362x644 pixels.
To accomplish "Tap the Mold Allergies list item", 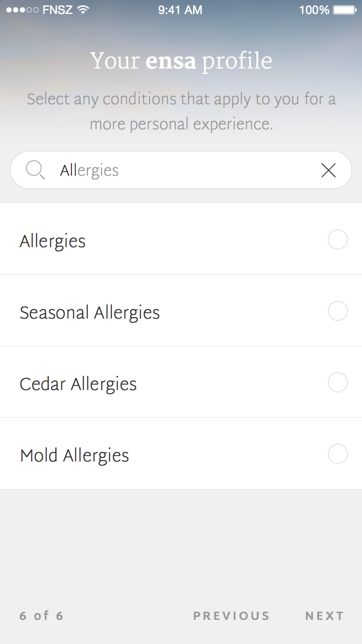I will coord(74,455).
